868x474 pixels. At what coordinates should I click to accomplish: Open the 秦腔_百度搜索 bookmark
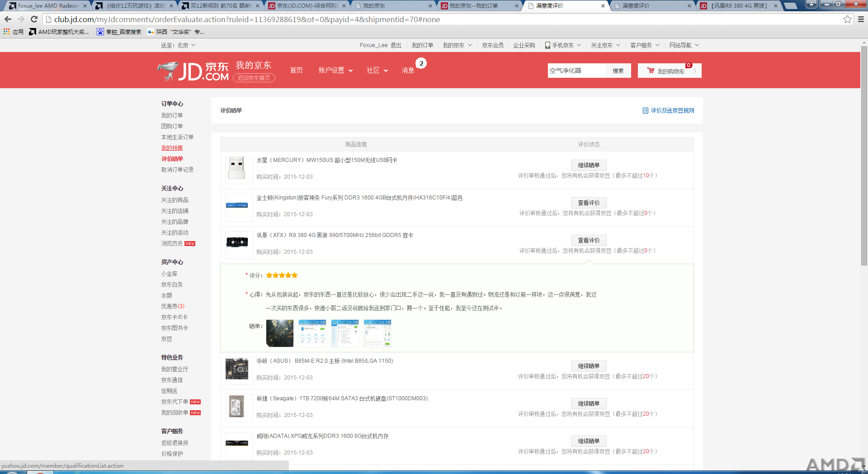[x=119, y=32]
